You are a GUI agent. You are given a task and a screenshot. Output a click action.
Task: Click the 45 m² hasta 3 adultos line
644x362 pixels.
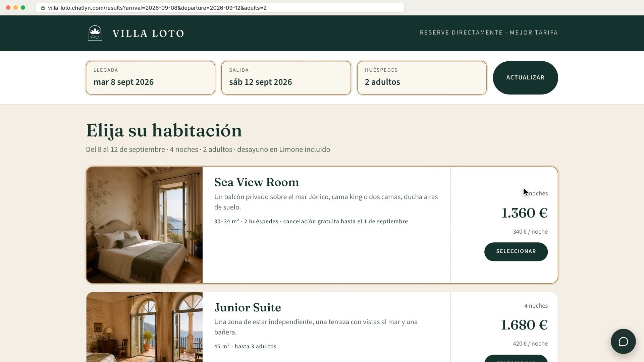tap(245, 347)
